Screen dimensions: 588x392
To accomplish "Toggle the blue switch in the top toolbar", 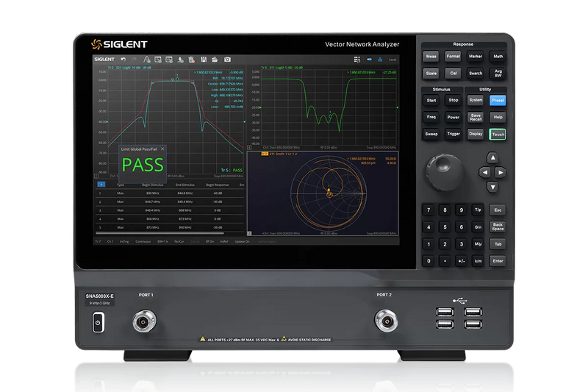I will (x=369, y=60).
